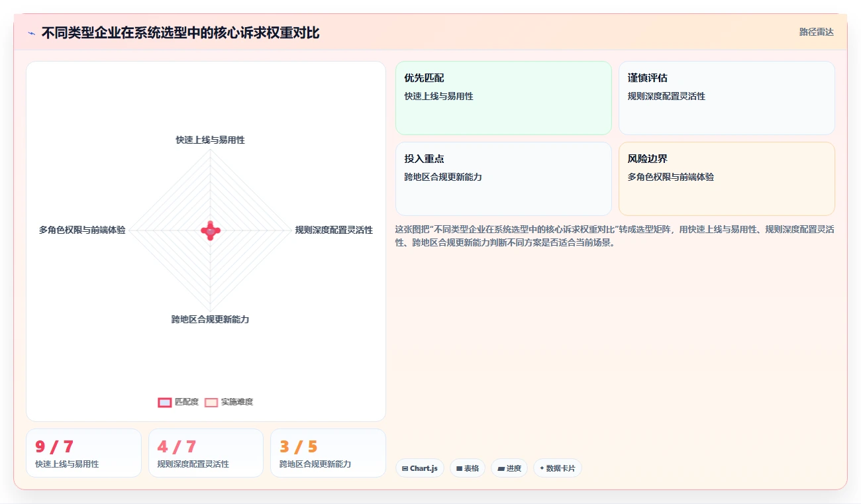Screen dimensions: 861x504
Task: Open the 谨慎评估 card
Action: click(727, 98)
